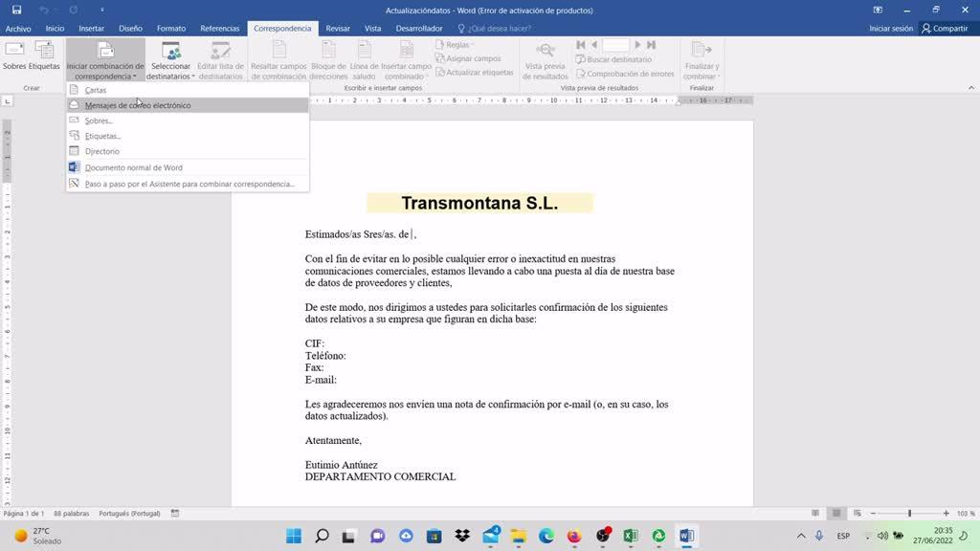The image size is (980, 551).
Task: Click the ruler tab selector box
Action: [x=8, y=100]
